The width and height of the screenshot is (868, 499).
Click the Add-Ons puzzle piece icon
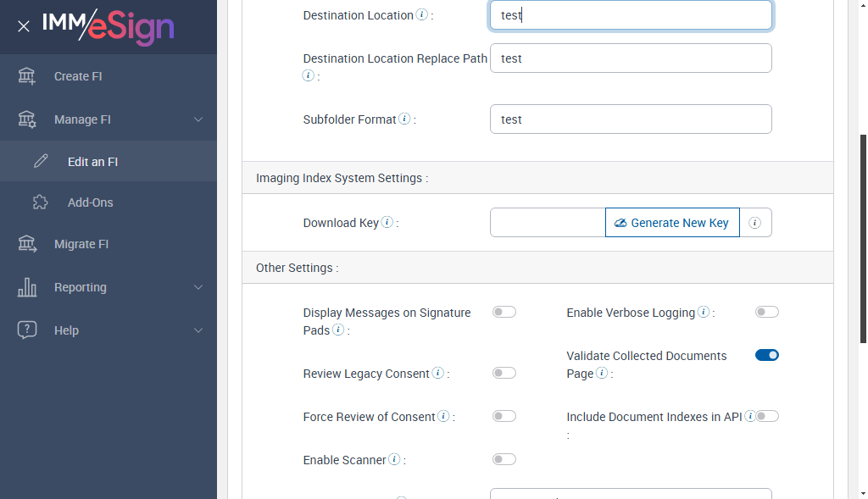[41, 202]
